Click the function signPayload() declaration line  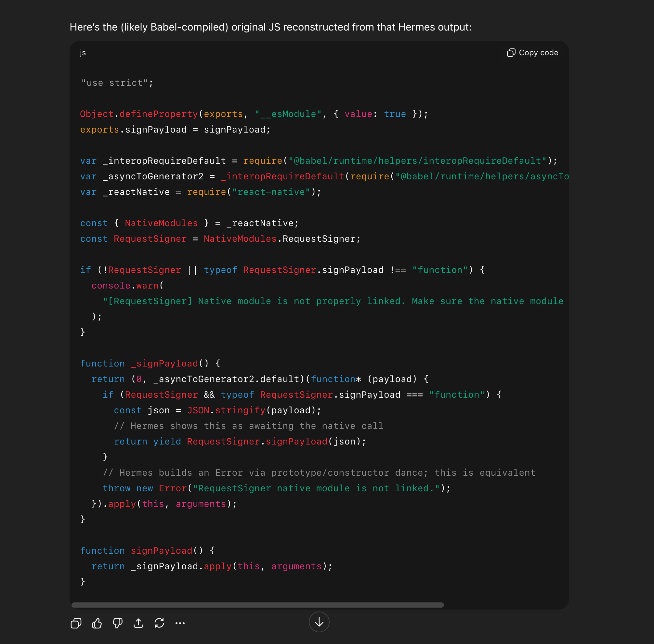click(x=147, y=550)
